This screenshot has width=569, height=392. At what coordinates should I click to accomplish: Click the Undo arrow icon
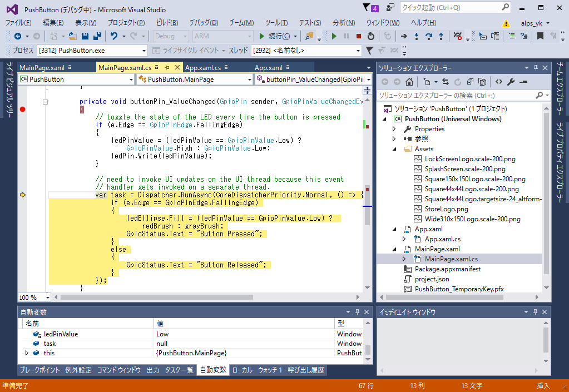[x=114, y=36]
